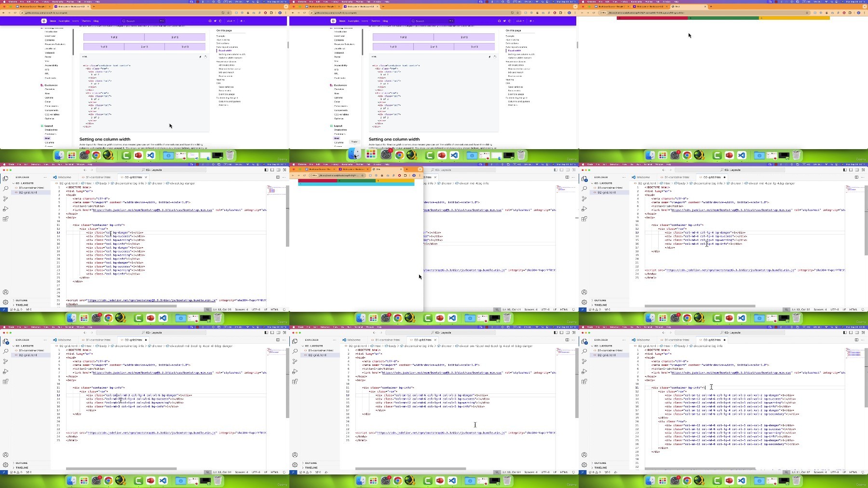This screenshot has height=488, width=868.
Task: Open Chrome from Dock in middle-left frame
Action: pos(108,318)
